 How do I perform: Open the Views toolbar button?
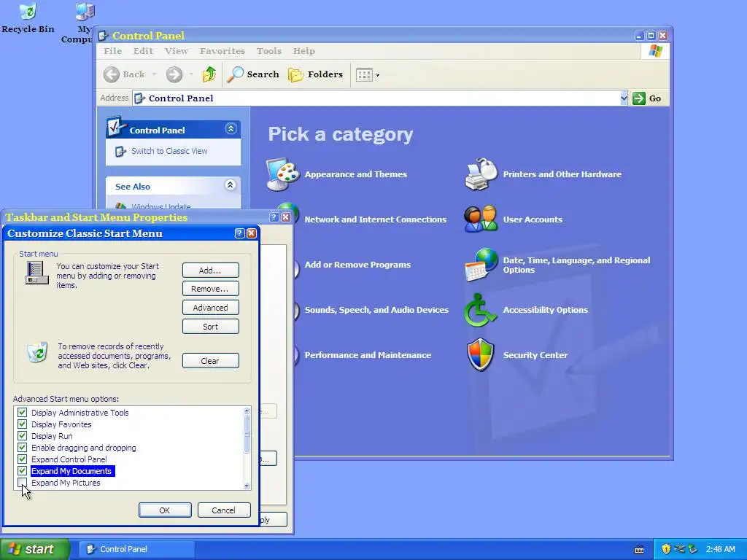point(364,75)
